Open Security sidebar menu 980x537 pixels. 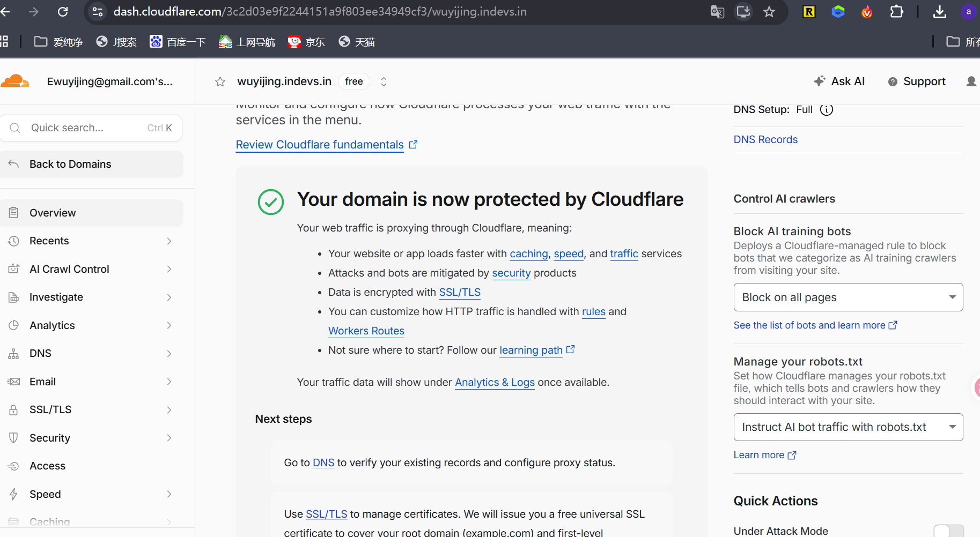(92, 438)
